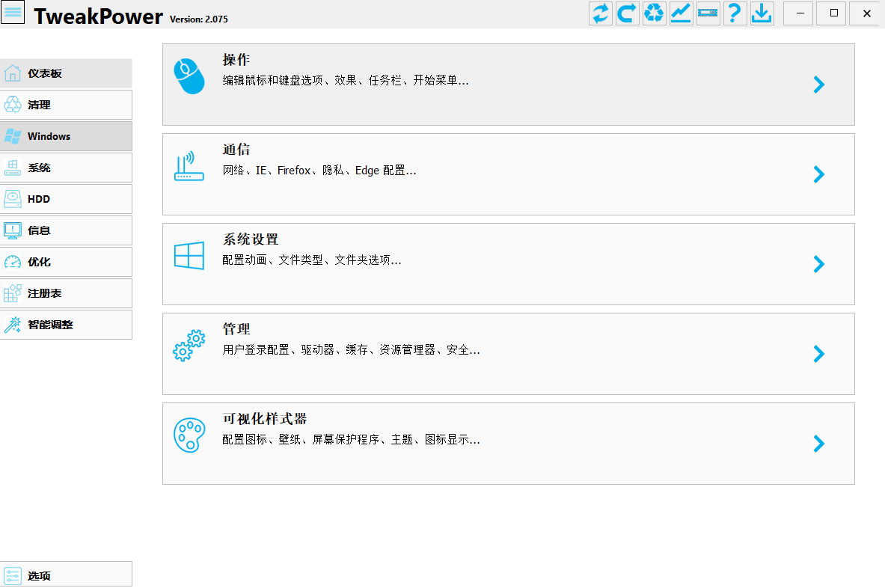Click the hamburger menu icon
The height and width of the screenshot is (588, 885).
point(13,13)
